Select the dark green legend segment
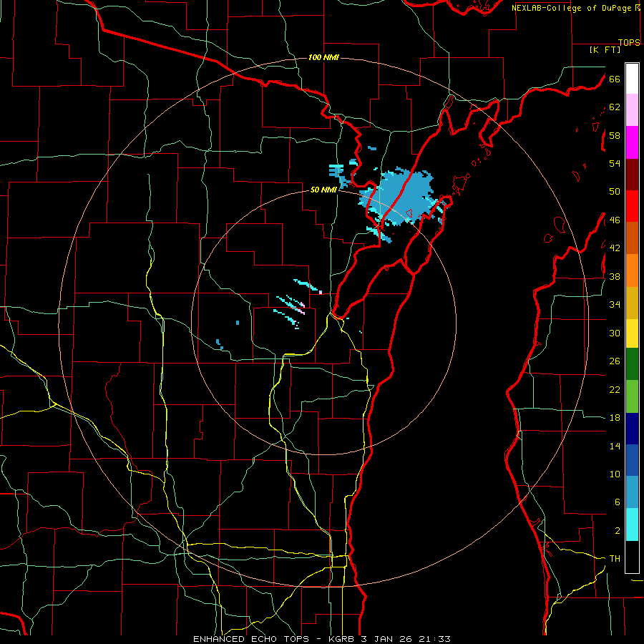Screen dimensions: 644x644 click(632, 364)
